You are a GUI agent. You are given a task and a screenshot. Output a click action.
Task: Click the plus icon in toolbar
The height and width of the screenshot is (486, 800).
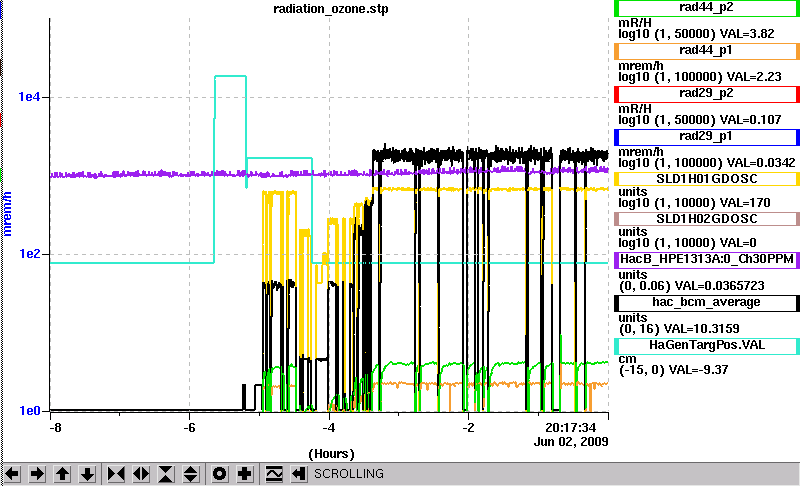[244, 474]
